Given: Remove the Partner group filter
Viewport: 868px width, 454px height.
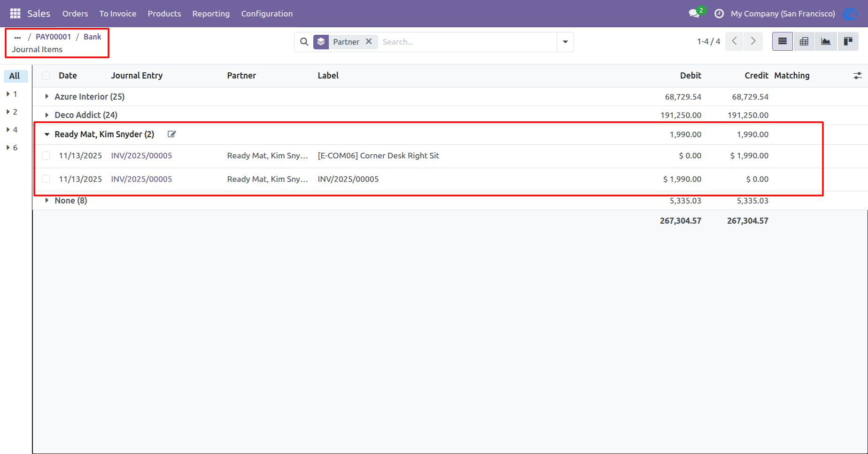Looking at the screenshot, I should point(369,41).
